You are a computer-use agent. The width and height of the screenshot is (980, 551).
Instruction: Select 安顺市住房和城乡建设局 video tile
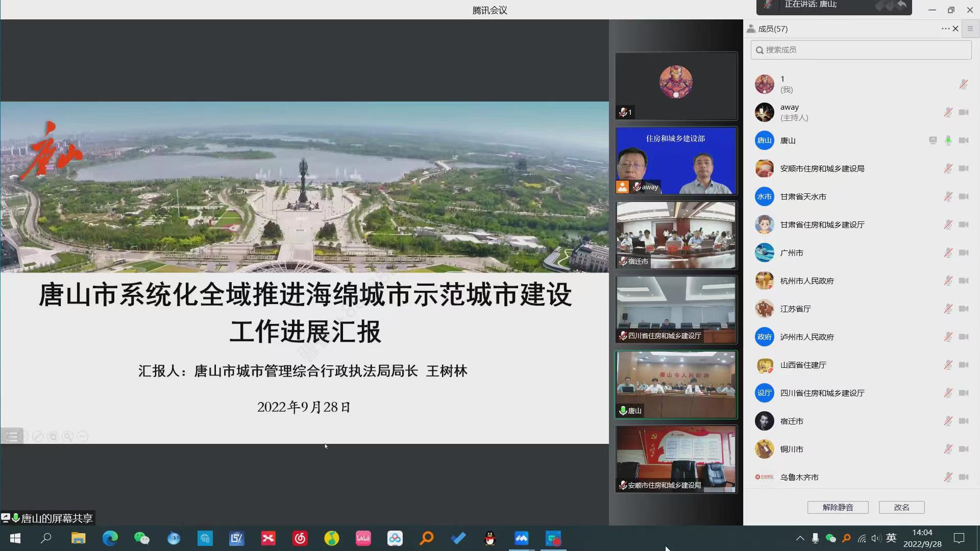coord(676,459)
